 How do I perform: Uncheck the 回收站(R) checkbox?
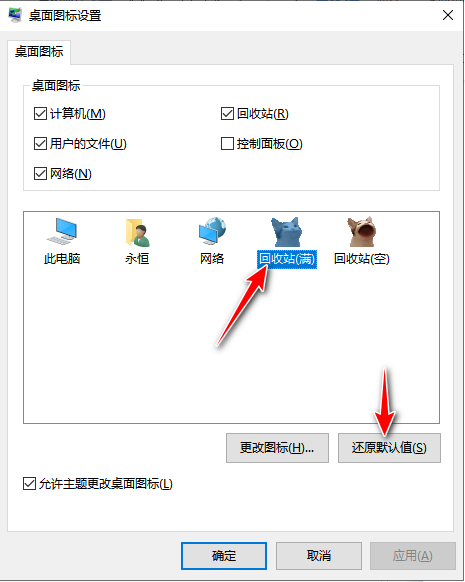(227, 114)
